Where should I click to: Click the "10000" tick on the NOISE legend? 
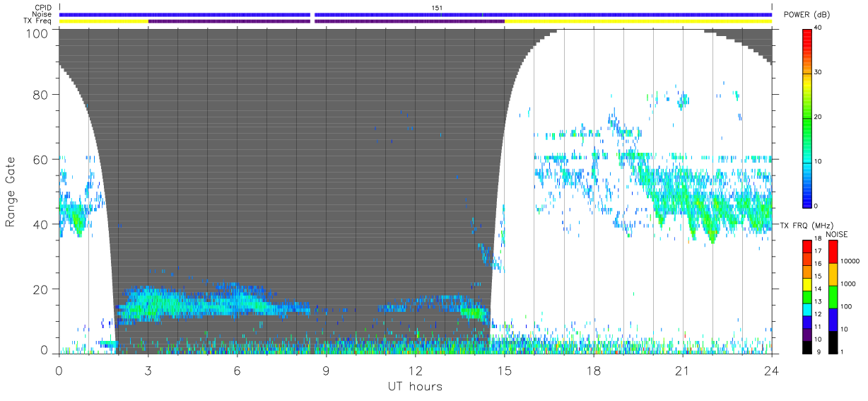pos(849,261)
